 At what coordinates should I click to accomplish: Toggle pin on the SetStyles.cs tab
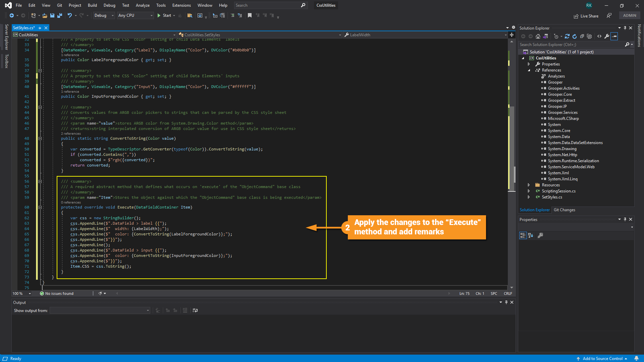pyautogui.click(x=40, y=28)
